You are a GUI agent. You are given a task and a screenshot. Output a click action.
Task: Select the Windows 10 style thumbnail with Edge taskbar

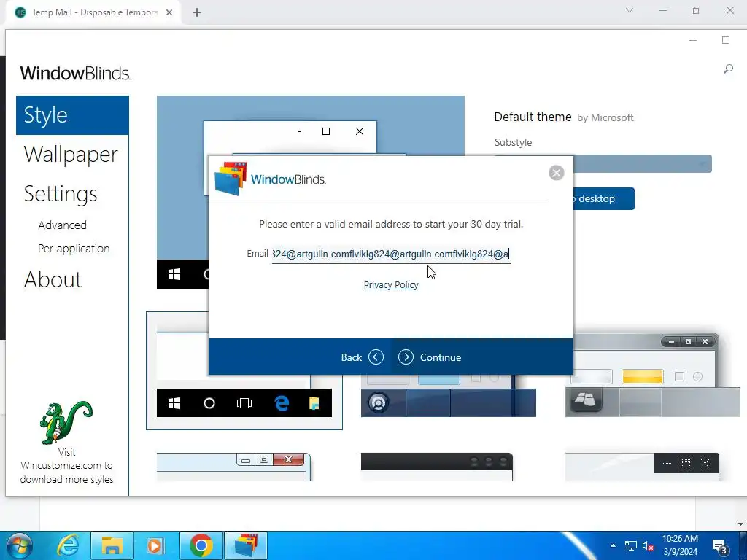pyautogui.click(x=244, y=371)
